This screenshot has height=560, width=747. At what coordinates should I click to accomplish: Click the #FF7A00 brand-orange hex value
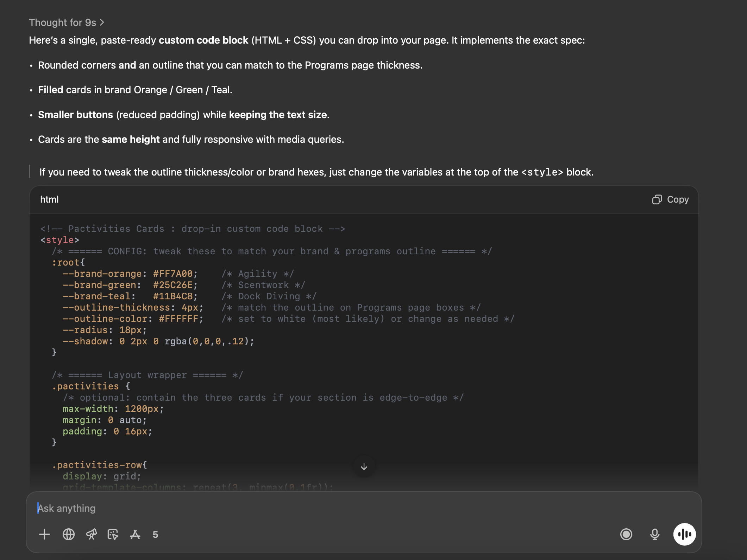173,274
